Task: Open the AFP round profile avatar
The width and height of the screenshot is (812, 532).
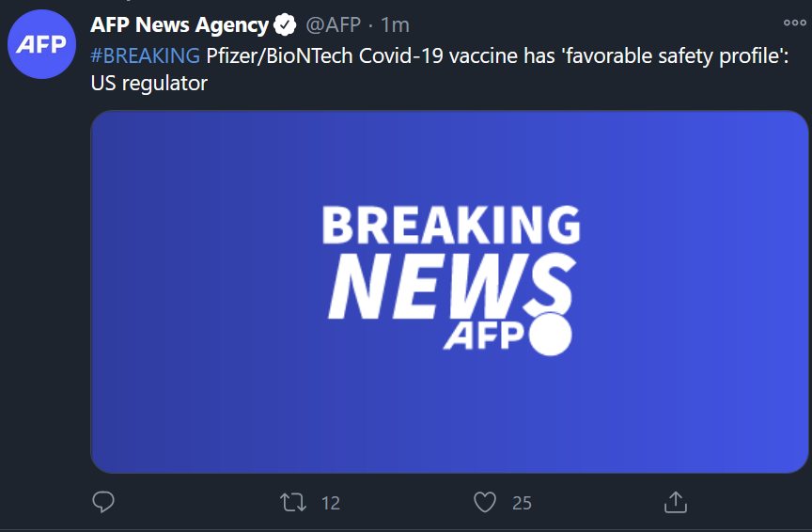Action: point(41,46)
